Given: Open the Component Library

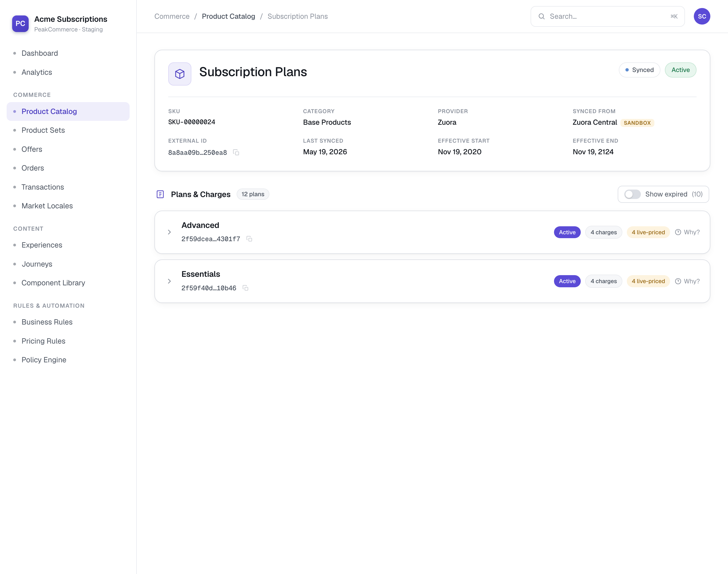Looking at the screenshot, I should pos(68,283).
